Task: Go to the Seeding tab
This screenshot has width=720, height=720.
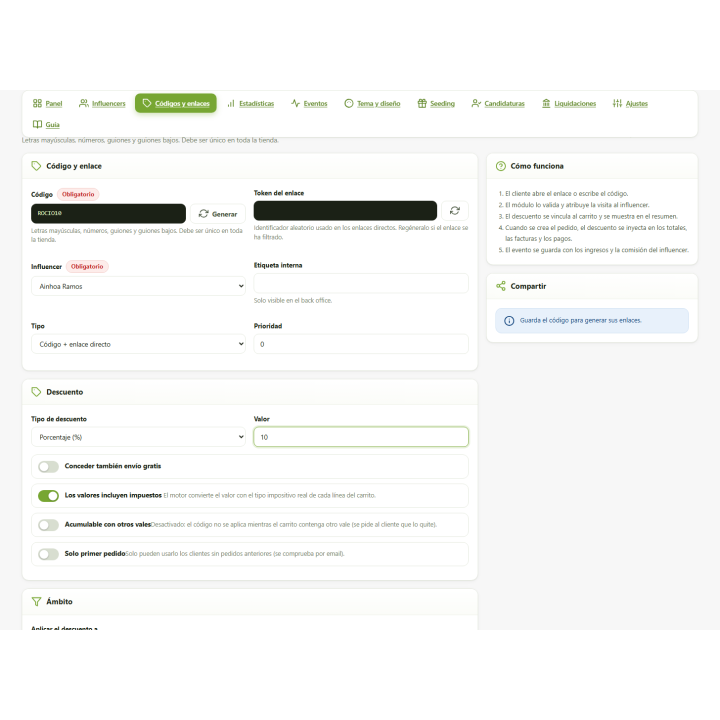Action: click(436, 103)
